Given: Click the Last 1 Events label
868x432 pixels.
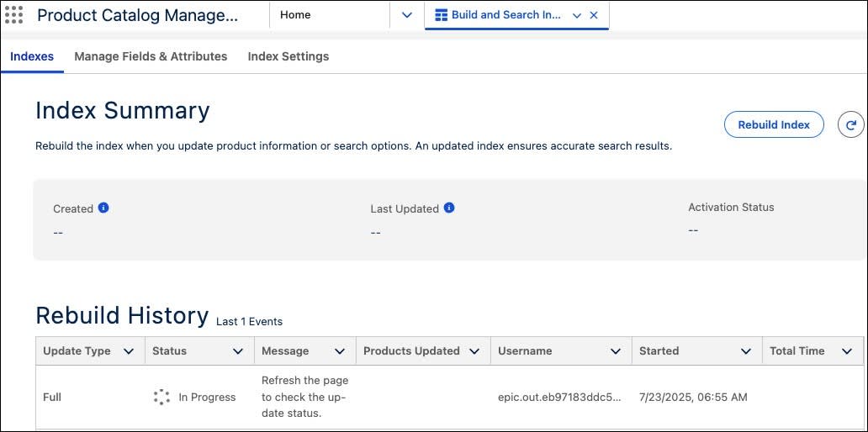Looking at the screenshot, I should coord(249,321).
